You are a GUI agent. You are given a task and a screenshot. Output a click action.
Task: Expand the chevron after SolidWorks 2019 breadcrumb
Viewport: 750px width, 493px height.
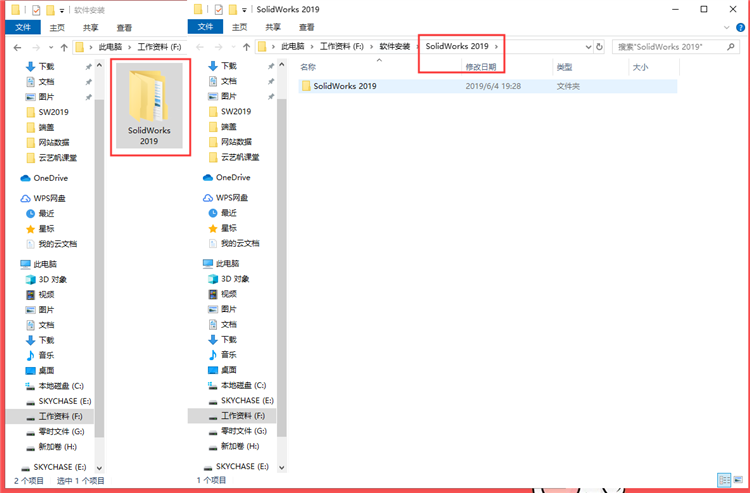click(496, 46)
